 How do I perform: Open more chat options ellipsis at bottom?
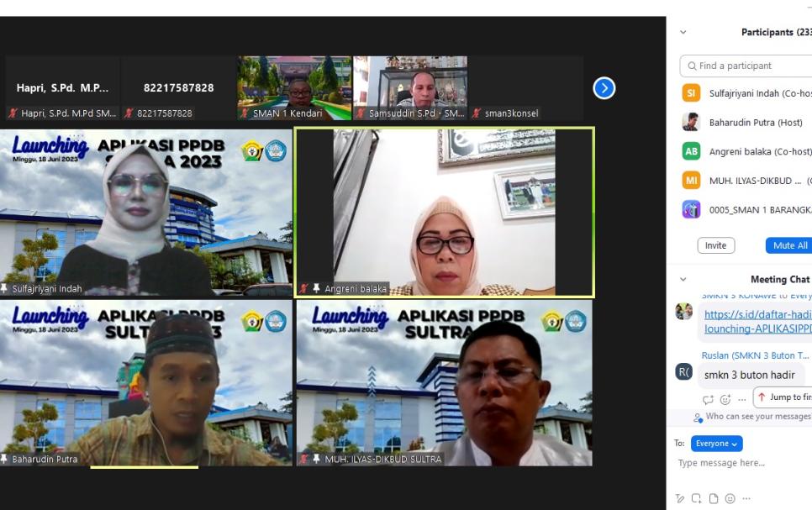pyautogui.click(x=746, y=498)
